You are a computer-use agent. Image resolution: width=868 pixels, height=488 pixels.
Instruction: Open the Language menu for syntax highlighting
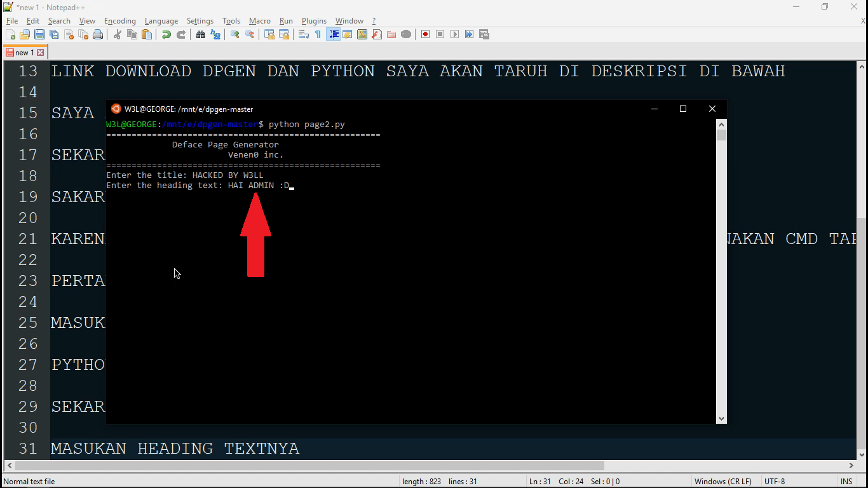point(161,20)
